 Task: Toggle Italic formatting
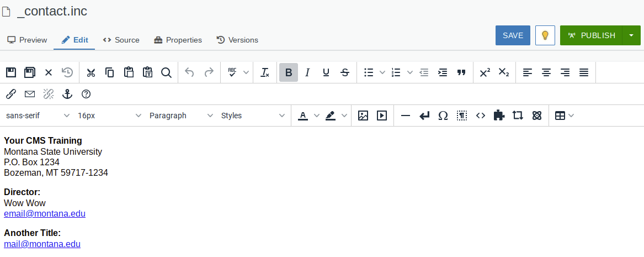click(x=307, y=72)
